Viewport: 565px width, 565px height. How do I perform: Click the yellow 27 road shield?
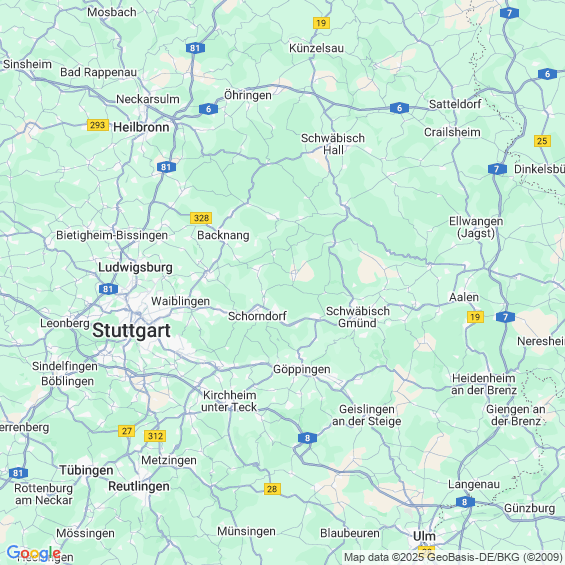pyautogui.click(x=126, y=431)
